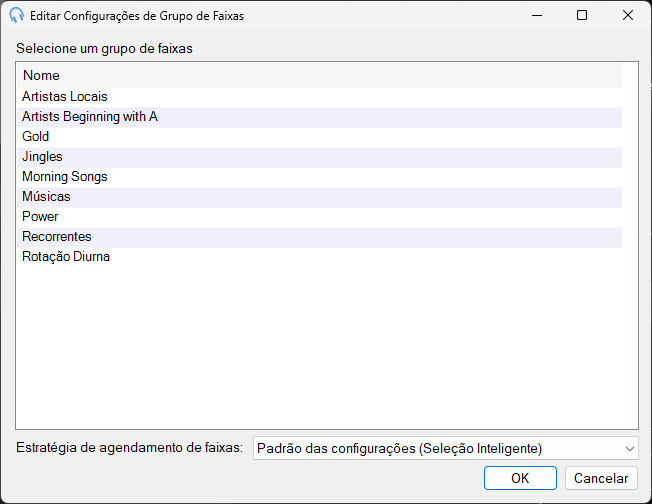Minimize the Editar Configurações window
This screenshot has height=504, width=652.
pos(537,15)
